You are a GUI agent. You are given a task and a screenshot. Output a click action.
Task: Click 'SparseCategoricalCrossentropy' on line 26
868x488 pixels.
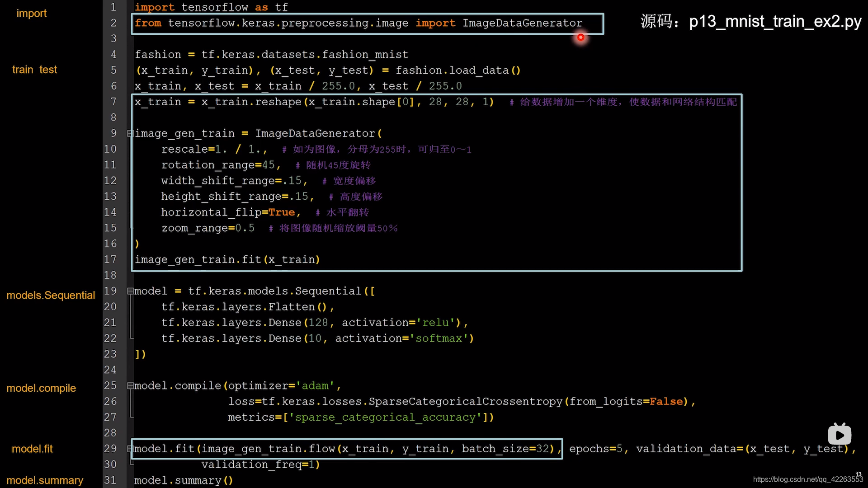[x=465, y=402]
